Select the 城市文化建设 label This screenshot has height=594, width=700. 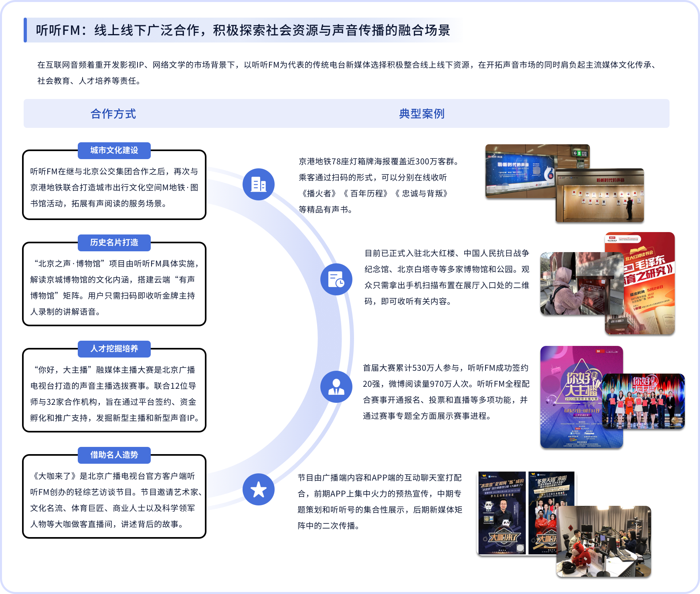(114, 150)
